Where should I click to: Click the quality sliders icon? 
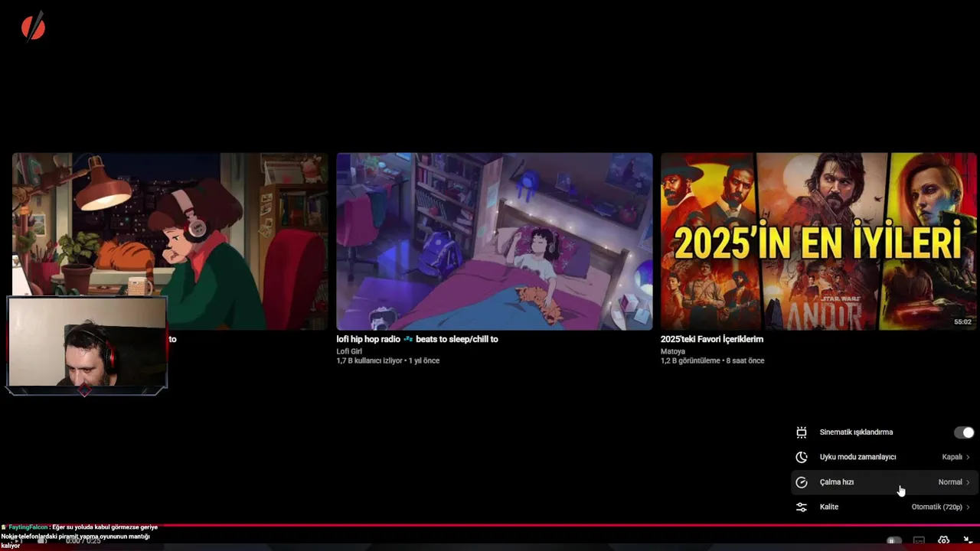click(802, 507)
